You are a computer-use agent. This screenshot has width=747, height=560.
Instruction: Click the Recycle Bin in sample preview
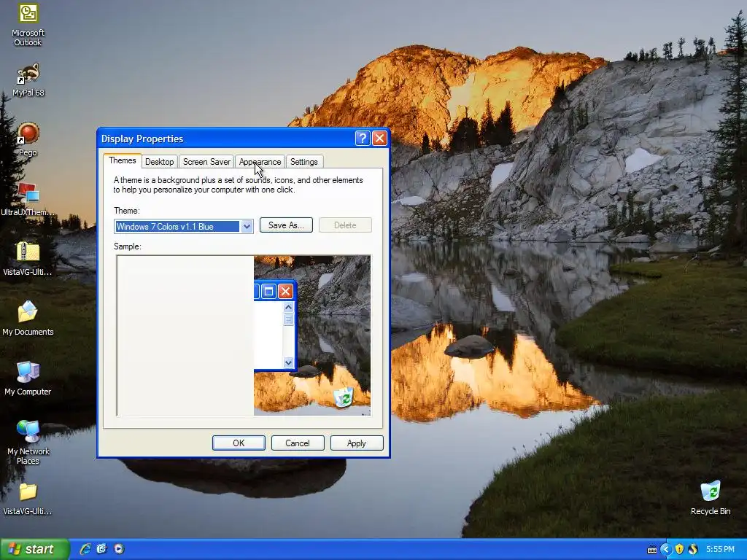pyautogui.click(x=344, y=397)
